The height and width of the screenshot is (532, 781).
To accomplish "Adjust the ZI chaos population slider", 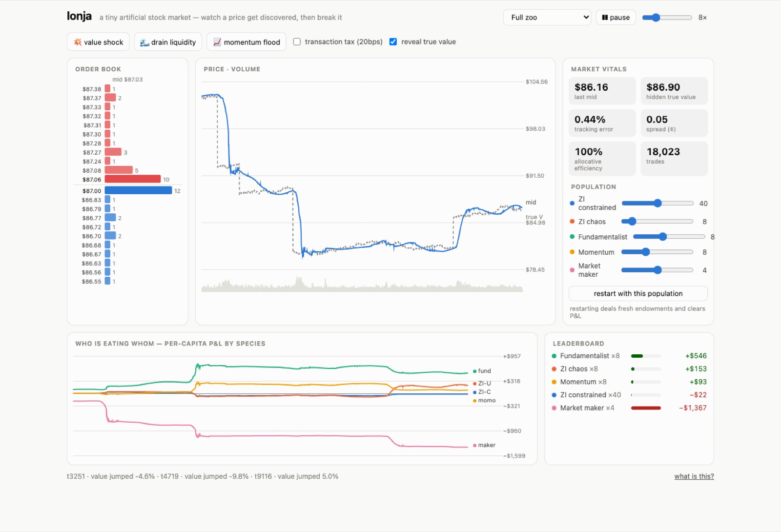I will (658, 221).
